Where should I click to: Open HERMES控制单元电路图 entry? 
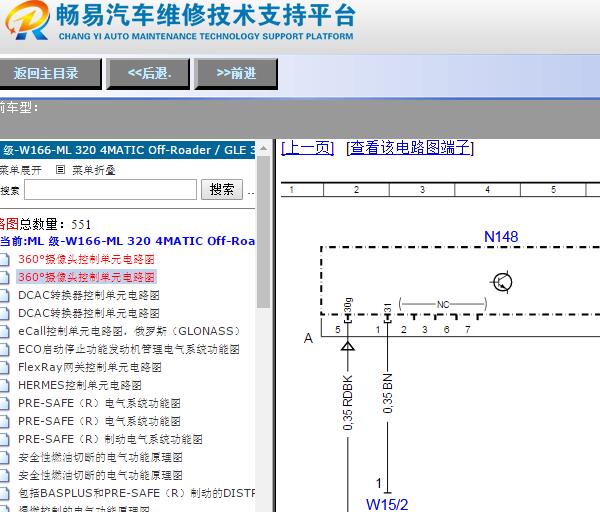[80, 385]
